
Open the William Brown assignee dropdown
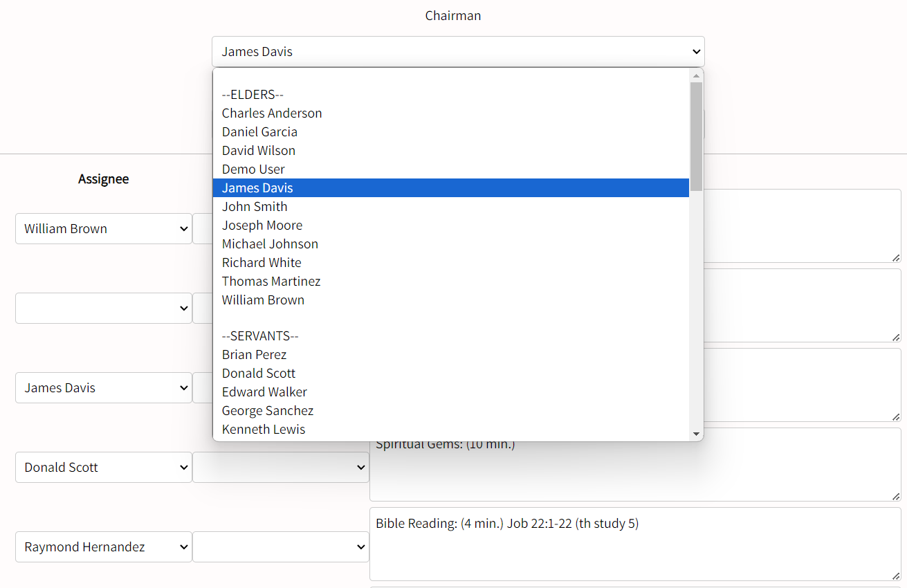tap(104, 229)
